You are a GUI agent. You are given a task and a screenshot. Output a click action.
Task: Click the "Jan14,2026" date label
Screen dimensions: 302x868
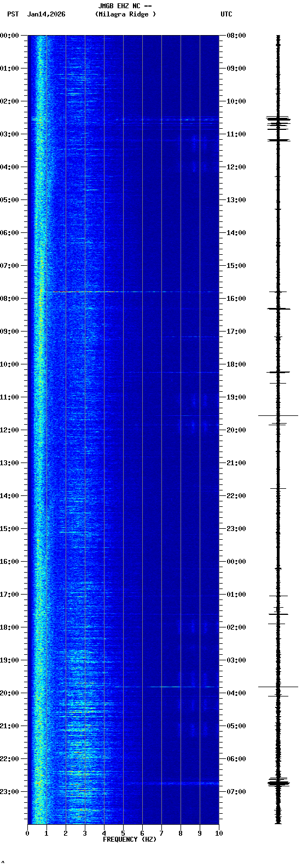(46, 14)
